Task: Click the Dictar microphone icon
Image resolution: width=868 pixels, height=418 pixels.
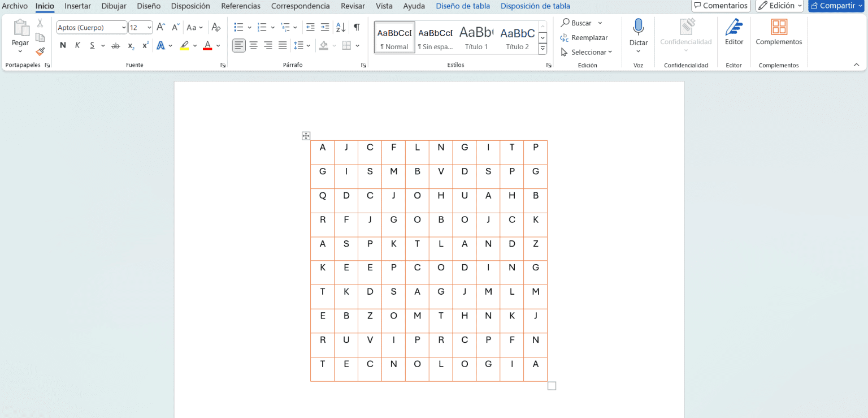Action: point(639,27)
